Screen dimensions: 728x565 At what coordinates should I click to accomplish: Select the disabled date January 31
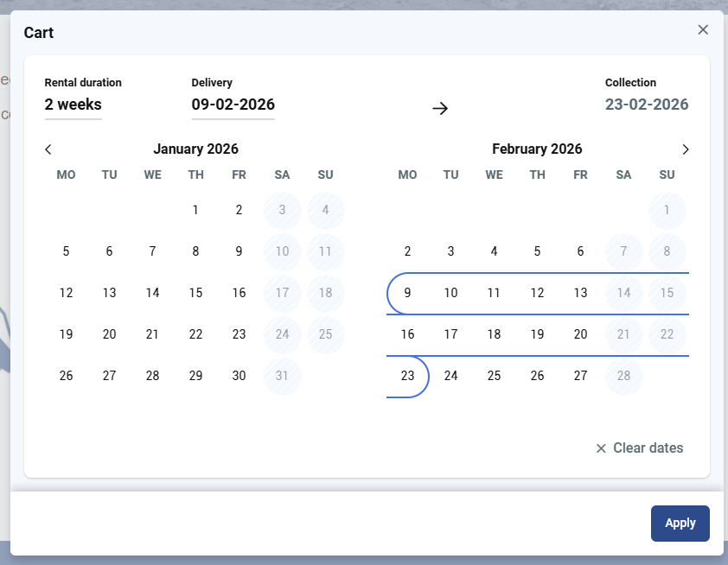pos(282,376)
